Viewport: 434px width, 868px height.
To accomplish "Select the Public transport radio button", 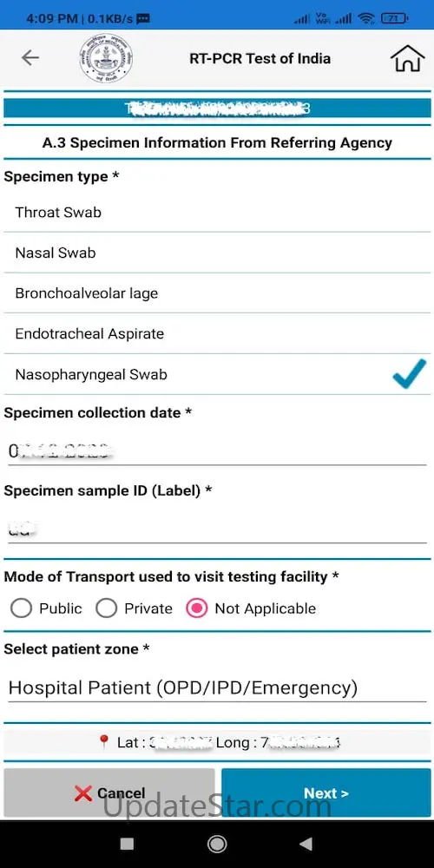I will pos(21,608).
